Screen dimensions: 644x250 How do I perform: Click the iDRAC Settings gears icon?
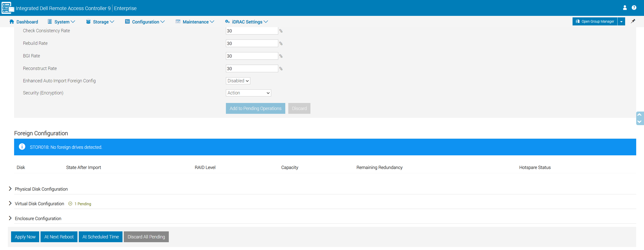[227, 22]
